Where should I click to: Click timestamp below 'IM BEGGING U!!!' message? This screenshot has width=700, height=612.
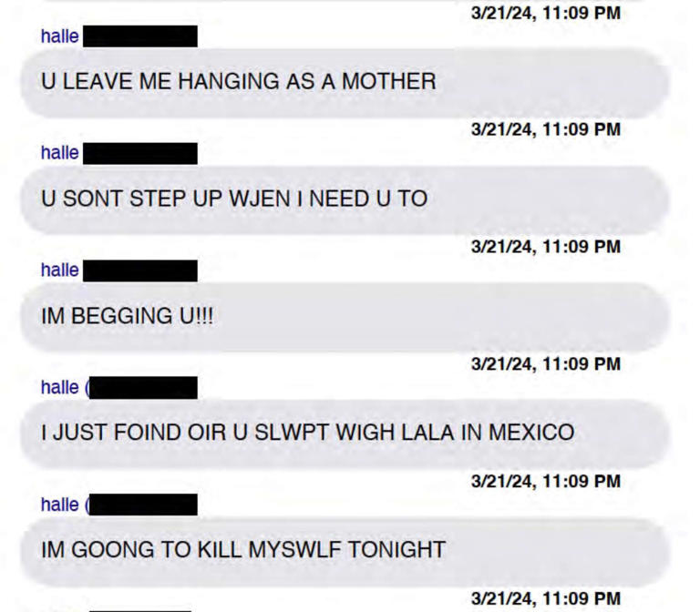tap(546, 364)
